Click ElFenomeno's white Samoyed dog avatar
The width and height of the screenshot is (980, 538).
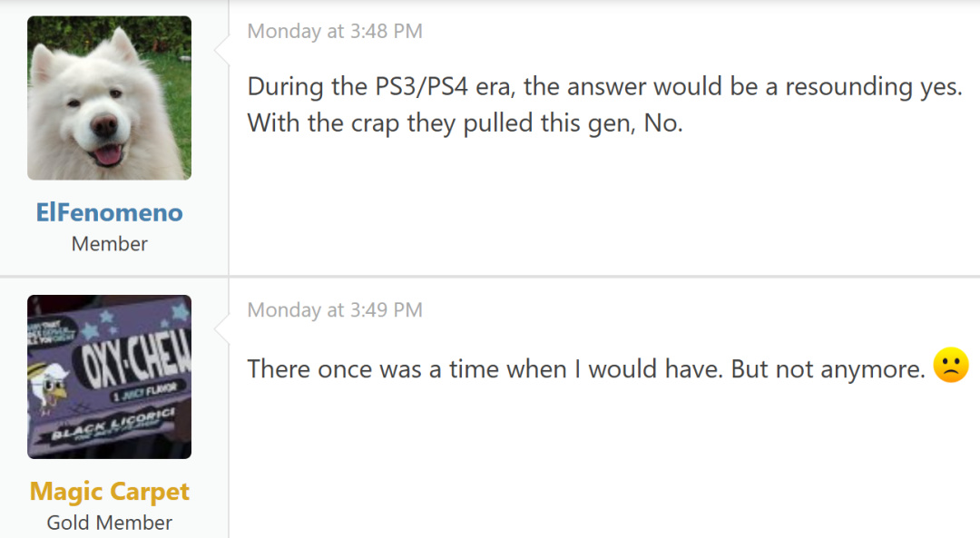click(x=109, y=97)
